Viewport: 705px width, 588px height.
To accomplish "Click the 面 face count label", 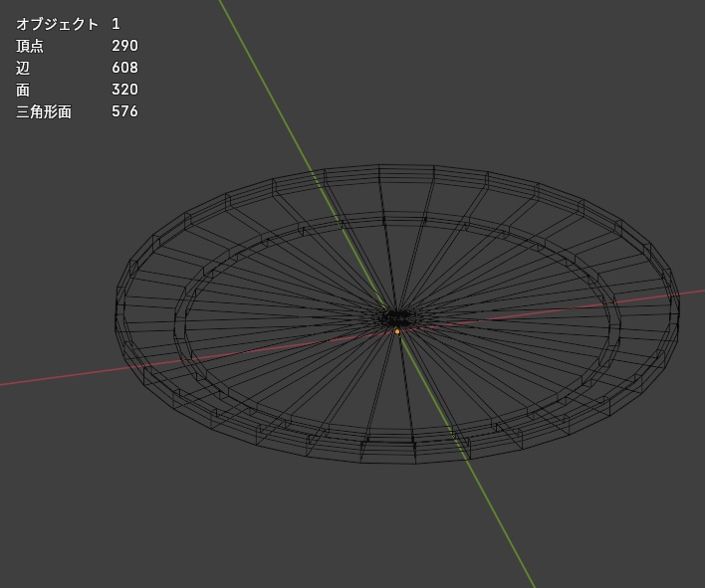I will click(x=23, y=90).
